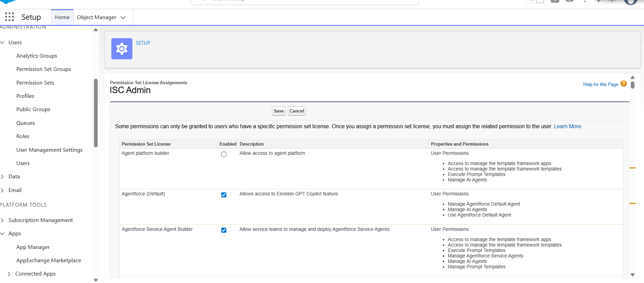Screen dimensions: 644x283
Task: Open Permission Sets in sidebar
Action: 35,83
